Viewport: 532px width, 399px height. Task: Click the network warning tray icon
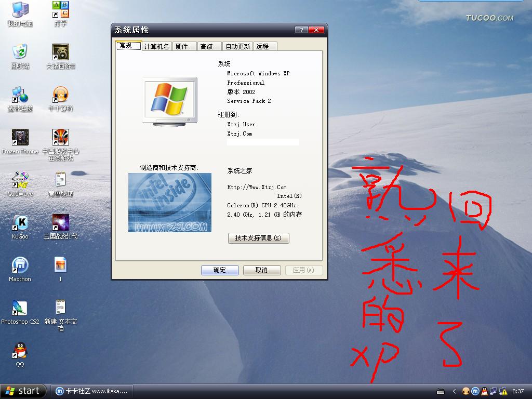(503, 391)
